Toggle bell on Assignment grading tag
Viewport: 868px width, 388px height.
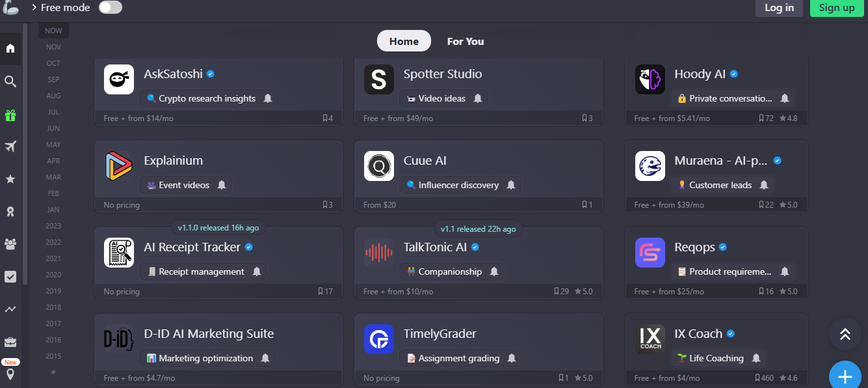pyautogui.click(x=512, y=358)
